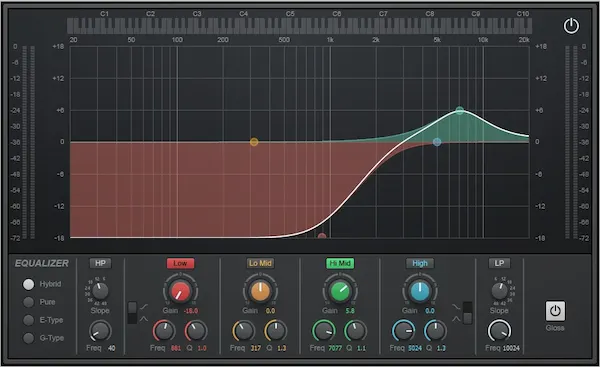
Task: Click the Low Q value 1.0
Action: point(202,348)
